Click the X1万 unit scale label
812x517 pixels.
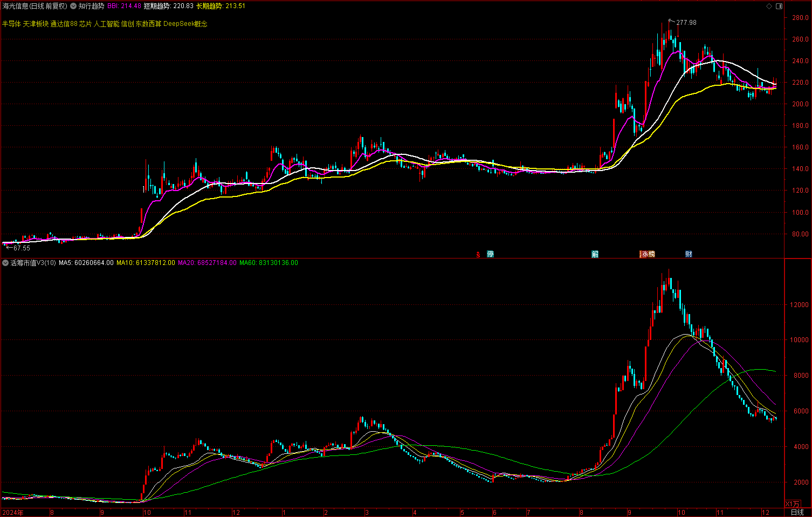[792, 504]
